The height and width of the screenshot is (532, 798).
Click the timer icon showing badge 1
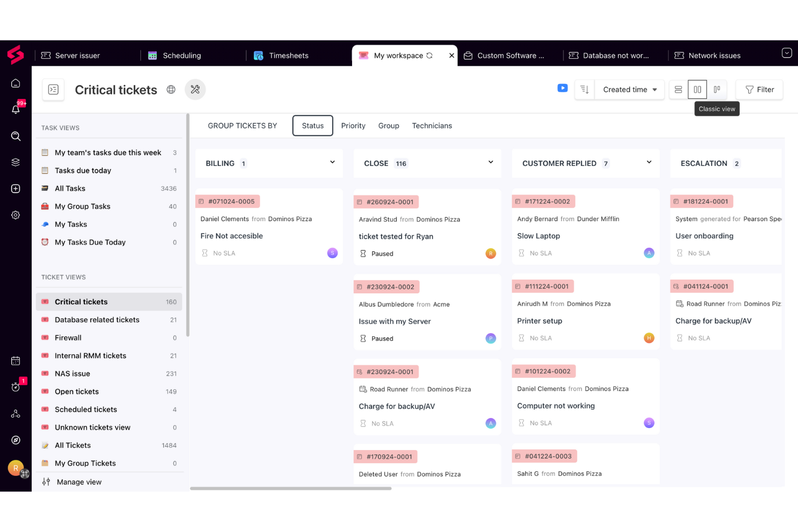pos(16,387)
